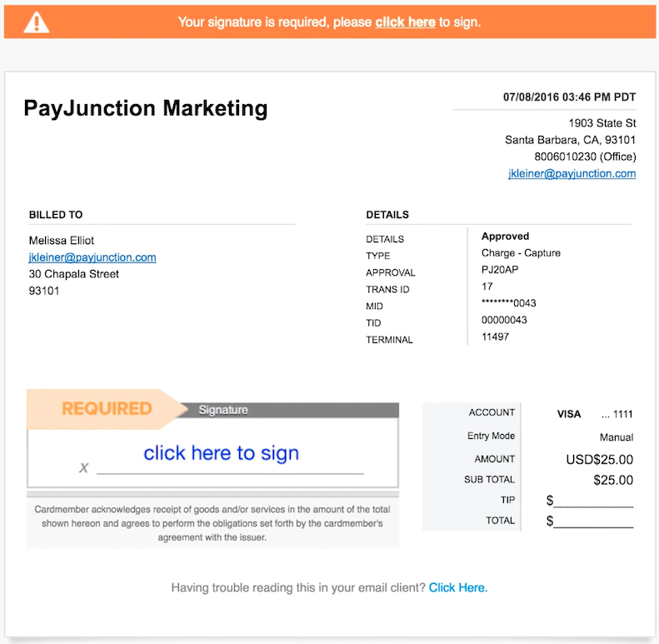Image resolution: width=659 pixels, height=644 pixels.
Task: Select the PayJunction Marketing heading
Action: point(146,108)
